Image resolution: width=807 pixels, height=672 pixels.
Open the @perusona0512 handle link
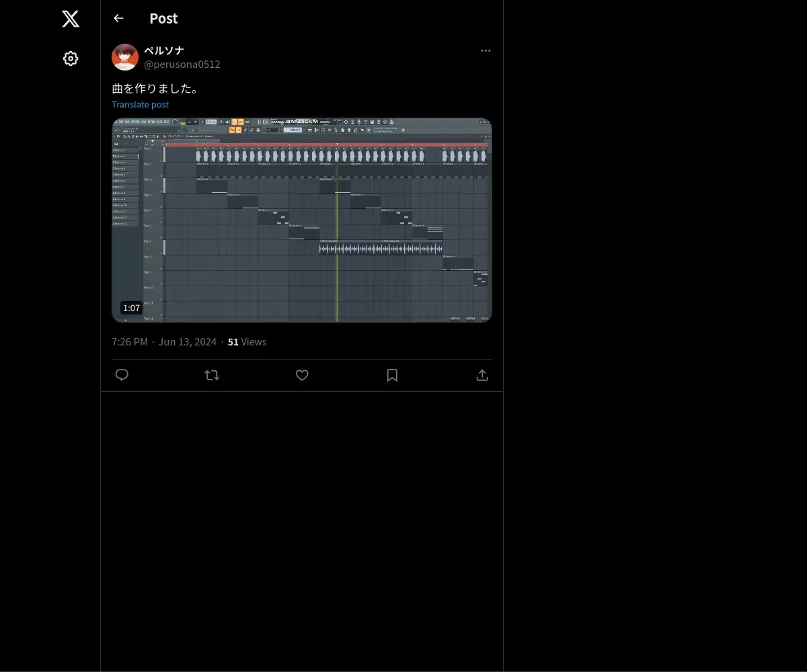click(x=182, y=64)
